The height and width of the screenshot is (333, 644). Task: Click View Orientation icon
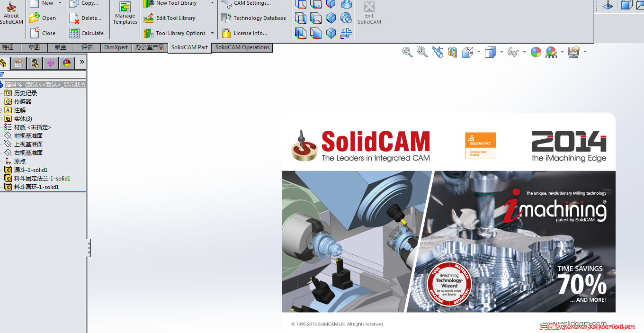tap(467, 52)
